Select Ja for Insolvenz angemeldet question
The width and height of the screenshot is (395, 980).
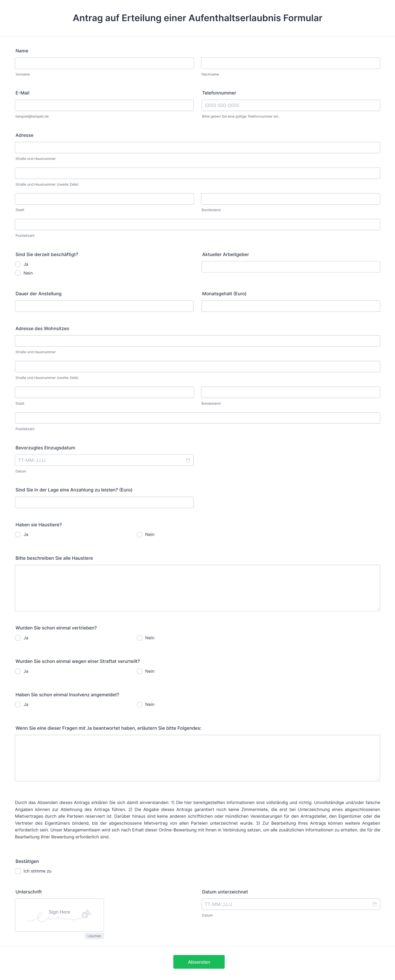pos(18,704)
